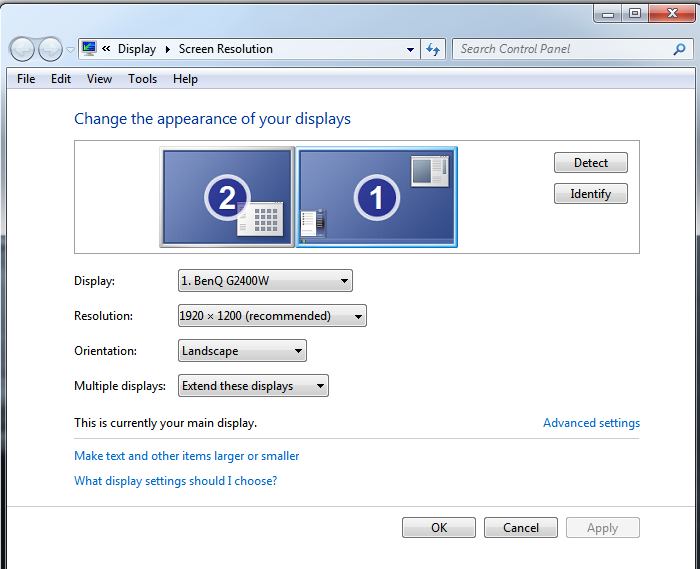Select monitor 2 display thumbnail

227,197
